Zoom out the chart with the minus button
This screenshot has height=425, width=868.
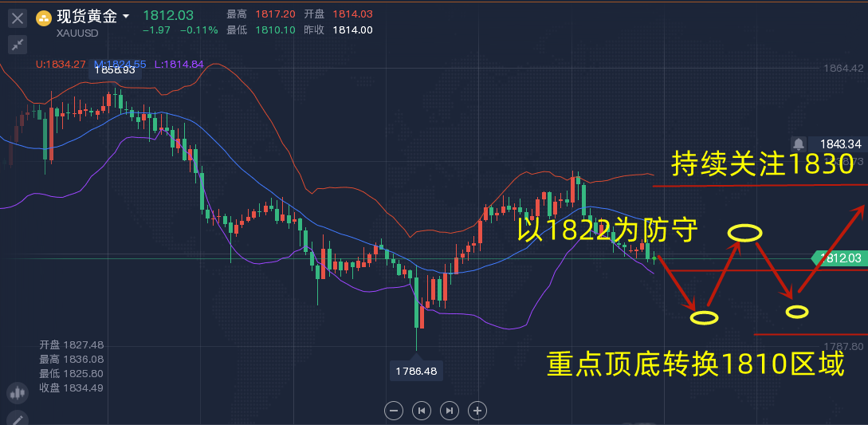click(x=394, y=411)
